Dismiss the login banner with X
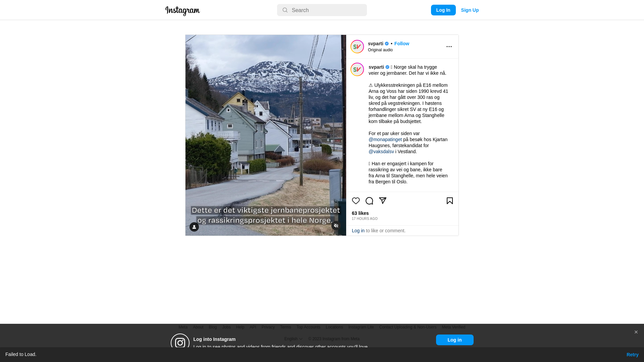This screenshot has width=644, height=362. click(x=636, y=332)
